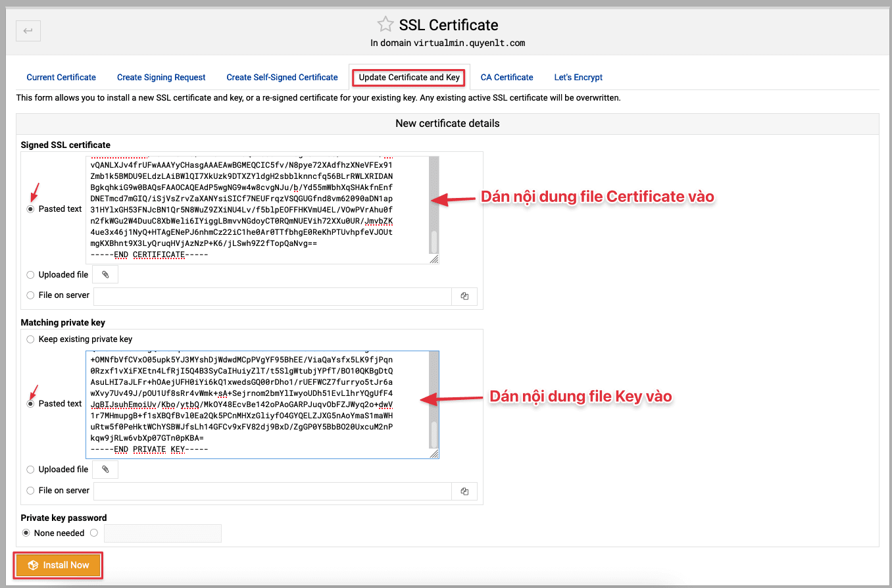The height and width of the screenshot is (588, 892).
Task: Select Keep existing private key option
Action: (x=31, y=339)
